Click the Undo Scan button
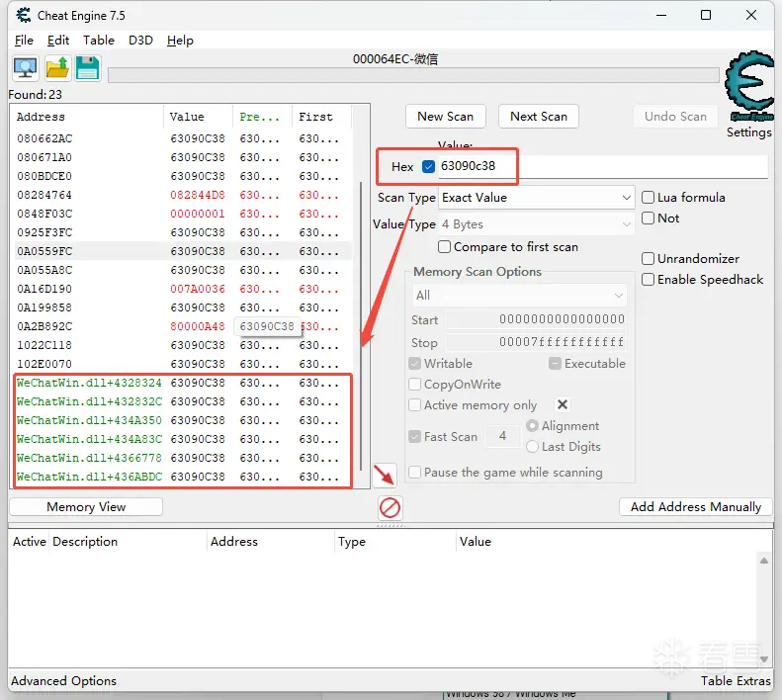Viewport: 782px width, 700px height. pos(675,117)
